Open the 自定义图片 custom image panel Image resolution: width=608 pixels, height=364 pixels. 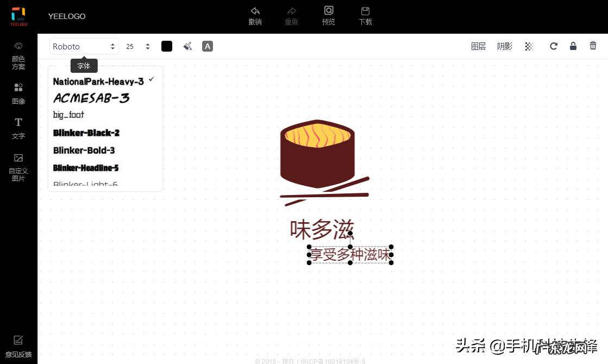coord(18,166)
